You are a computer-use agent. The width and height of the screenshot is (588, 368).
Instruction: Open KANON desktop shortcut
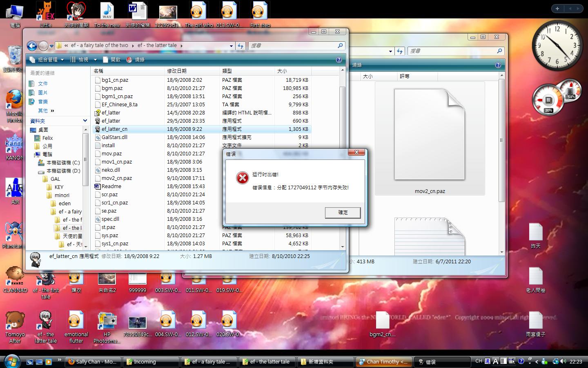point(14,146)
